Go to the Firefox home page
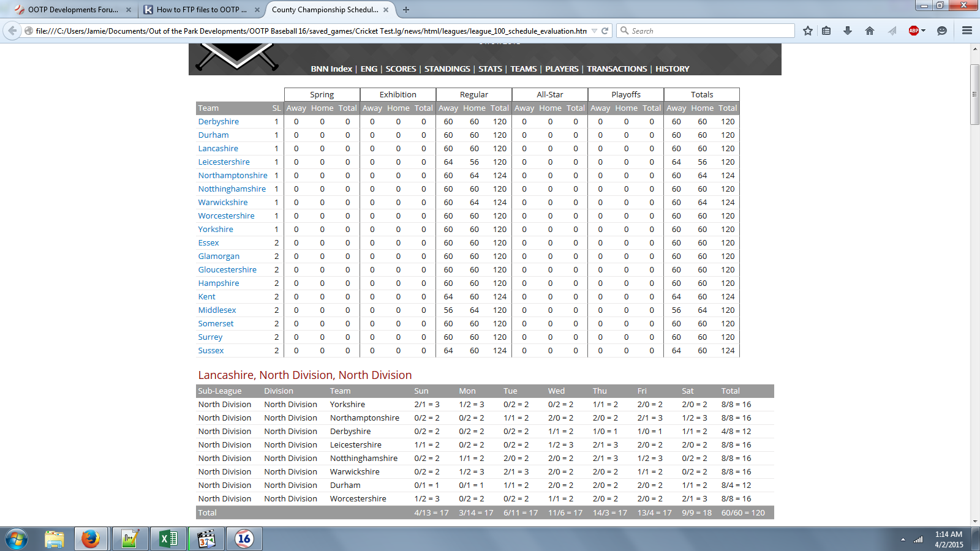The image size is (980, 551). point(869,31)
